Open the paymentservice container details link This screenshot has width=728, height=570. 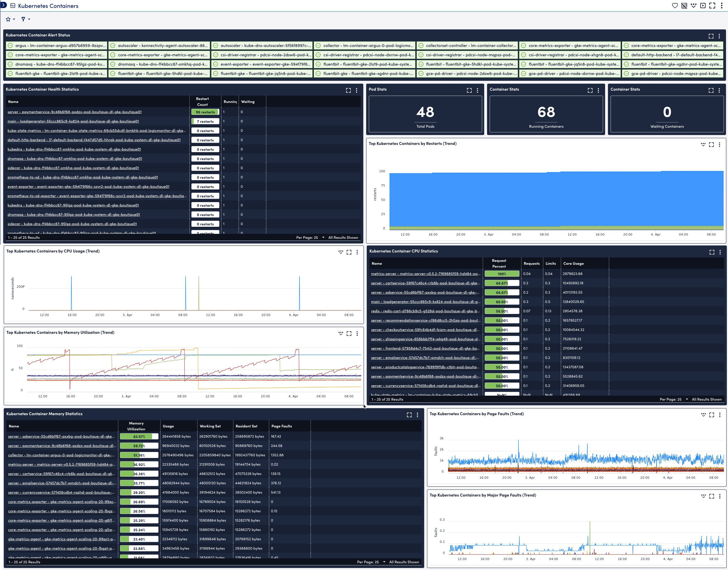[x=74, y=112]
